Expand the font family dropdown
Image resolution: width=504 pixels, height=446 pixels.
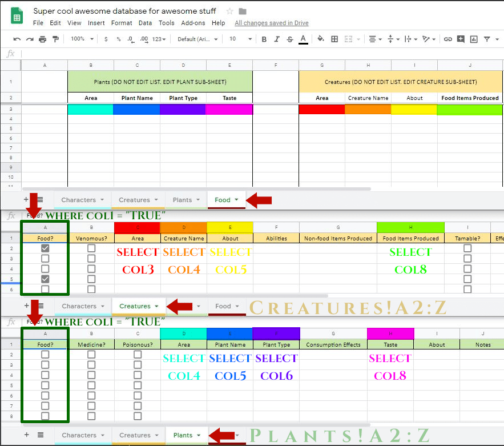click(x=197, y=39)
